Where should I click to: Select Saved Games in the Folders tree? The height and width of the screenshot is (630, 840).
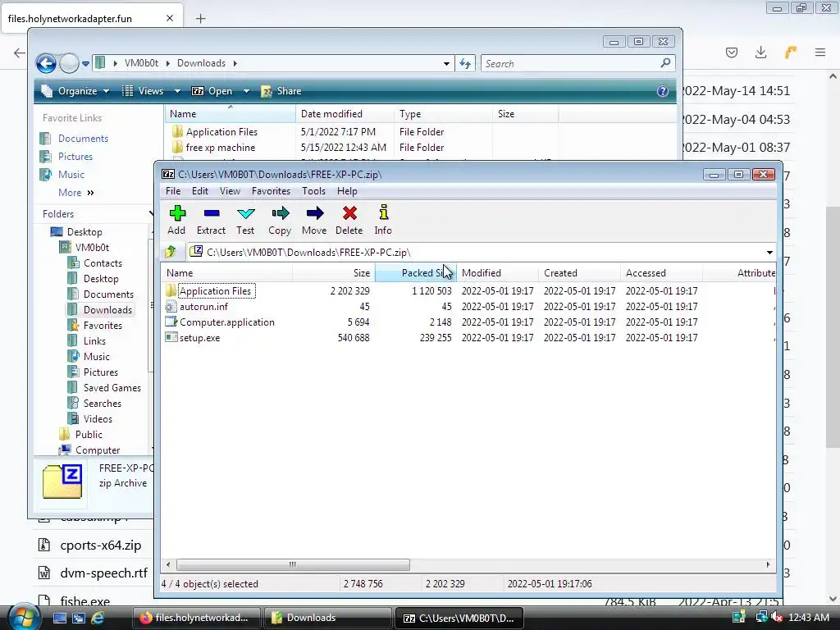click(x=112, y=387)
